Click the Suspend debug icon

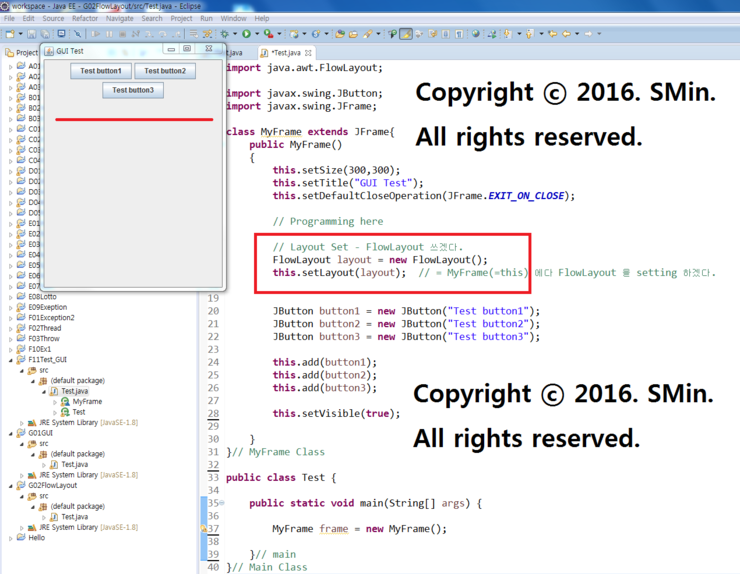(109, 34)
